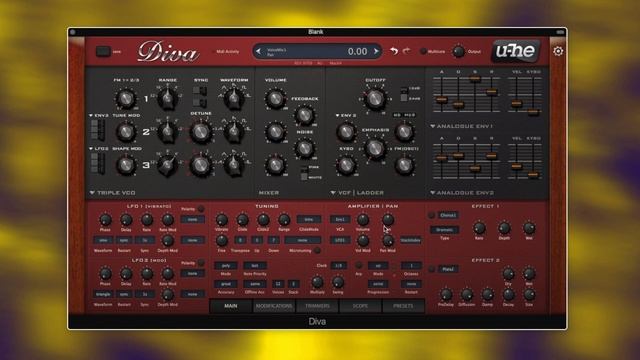Viewport: 640px width, 360px height.
Task: Expand the Triple VCO module menu
Action: pos(112,193)
